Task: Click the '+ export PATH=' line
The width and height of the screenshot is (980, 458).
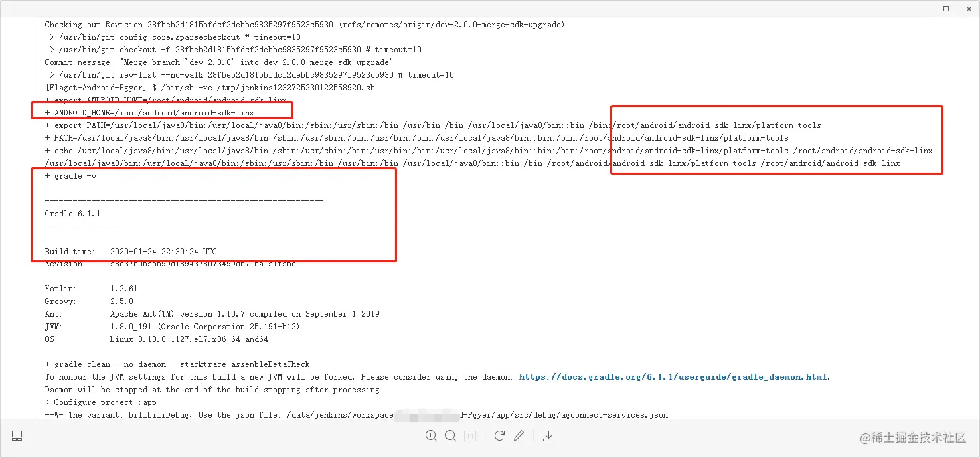Action: [433, 125]
